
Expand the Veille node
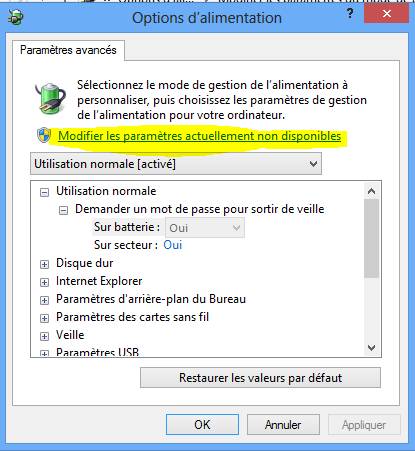(44, 336)
